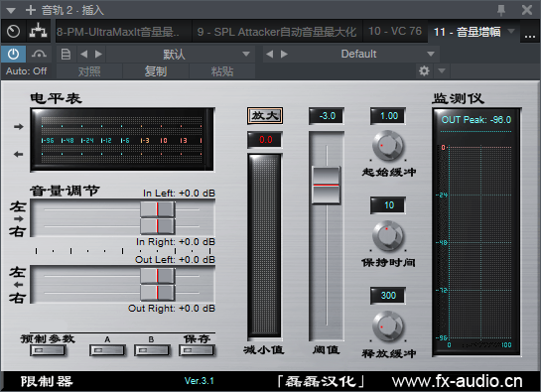Image resolution: width=541 pixels, height=392 pixels.
Task: Toggle Auto: Off automation mode
Action: 26,71
